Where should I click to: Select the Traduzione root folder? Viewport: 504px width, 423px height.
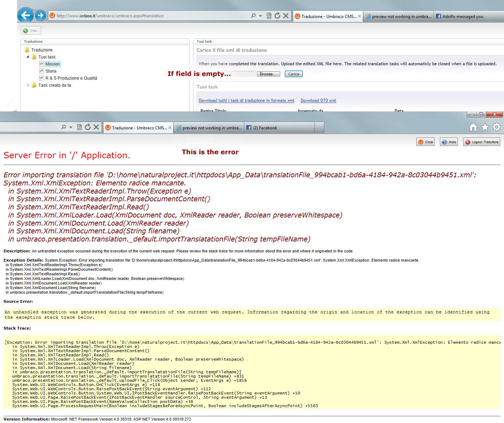[42, 50]
